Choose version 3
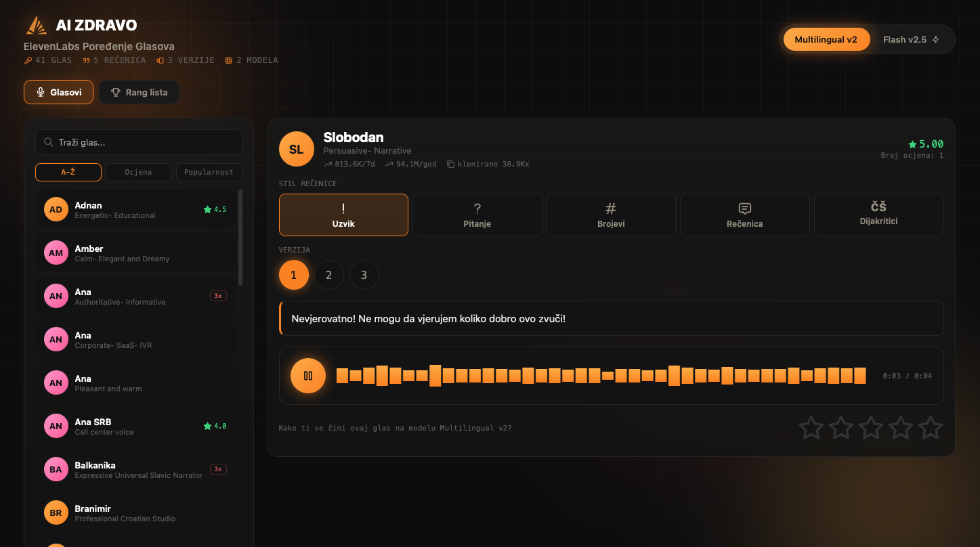 coord(364,275)
